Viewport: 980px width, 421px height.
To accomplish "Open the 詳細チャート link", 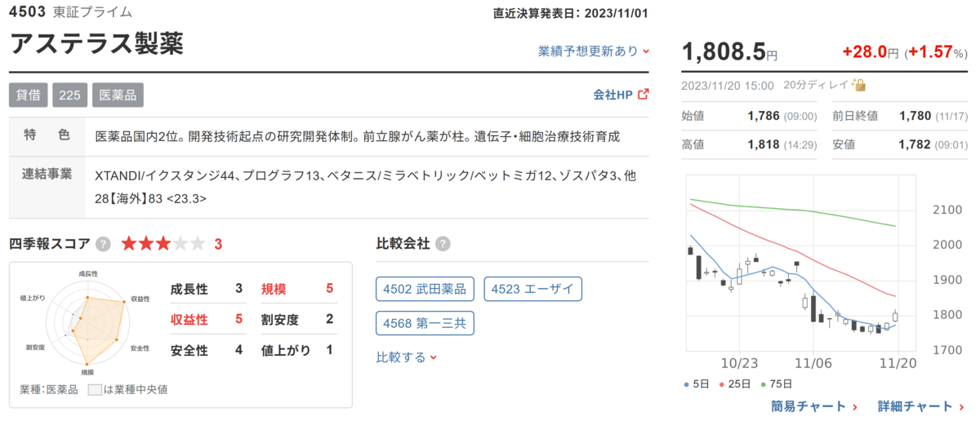I will [x=921, y=406].
